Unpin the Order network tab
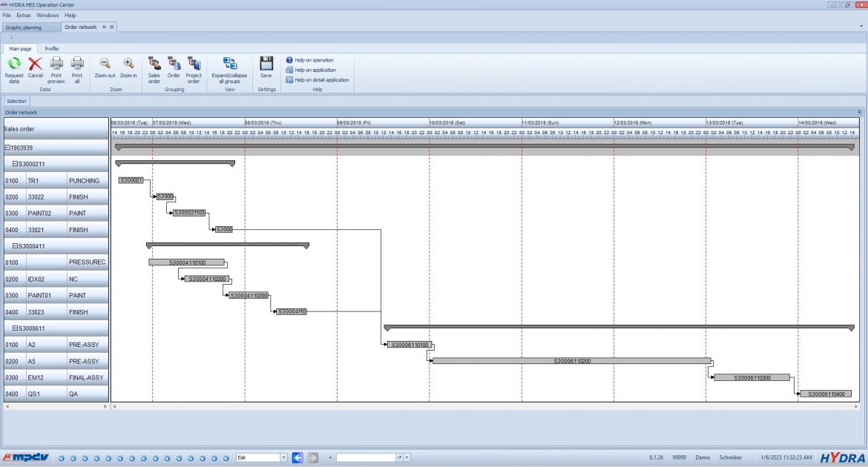The height and width of the screenshot is (467, 868). 104,27
